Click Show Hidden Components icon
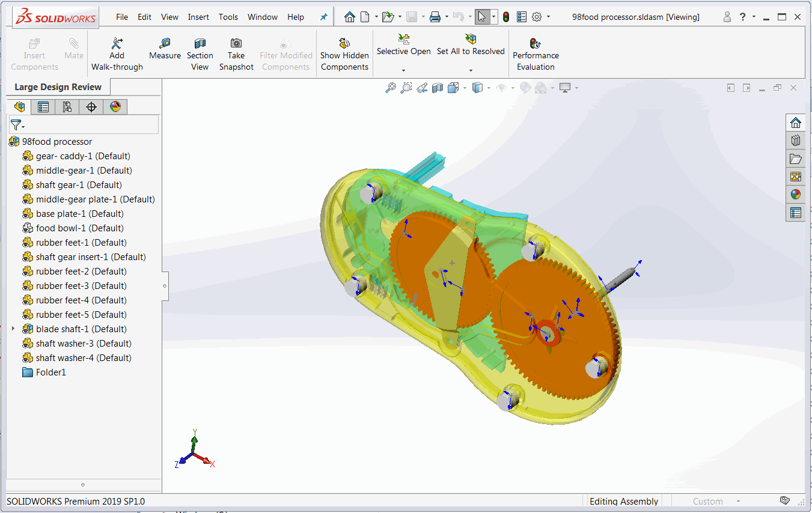This screenshot has height=513, width=812. 344,43
